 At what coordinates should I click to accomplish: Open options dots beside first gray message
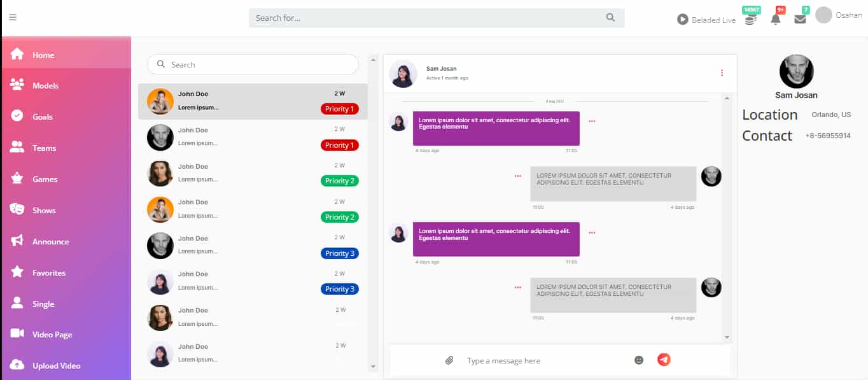tap(518, 176)
